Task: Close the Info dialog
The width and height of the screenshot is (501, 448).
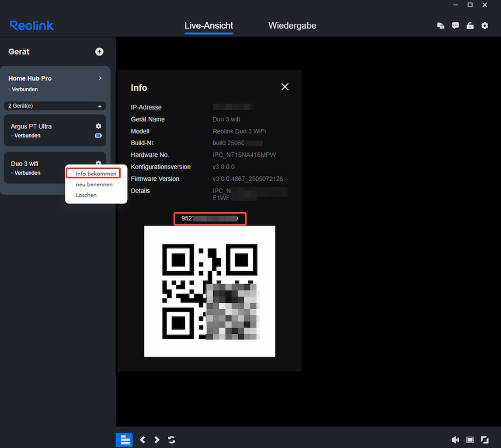Action: 285,87
